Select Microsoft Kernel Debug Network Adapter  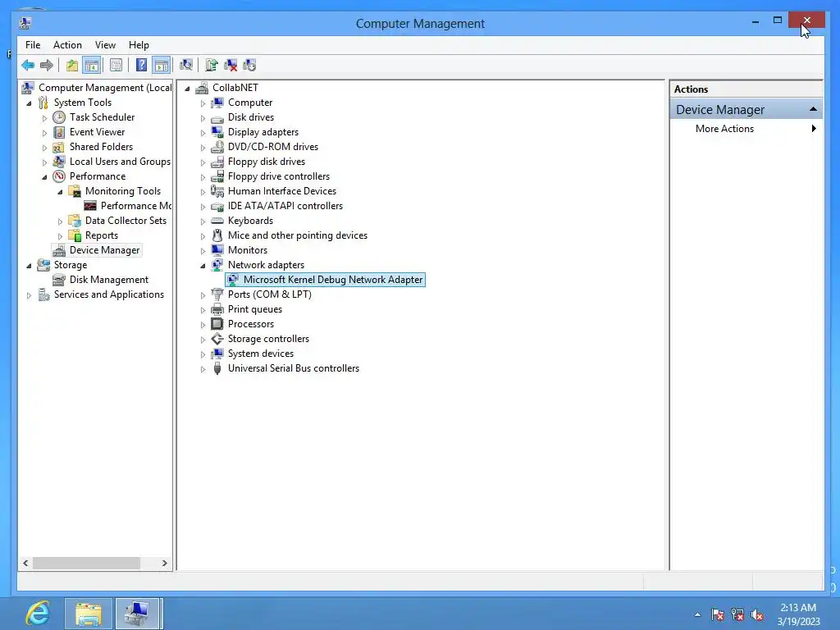point(333,280)
